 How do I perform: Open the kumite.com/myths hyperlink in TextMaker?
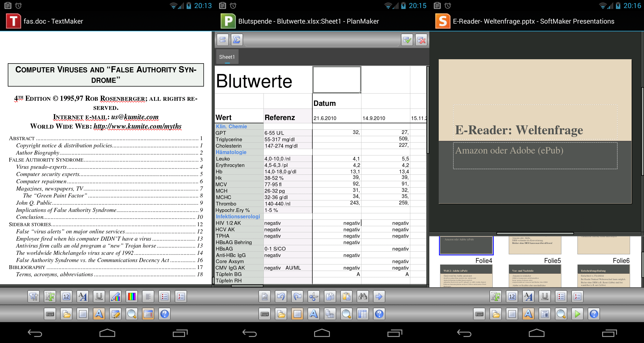click(137, 126)
